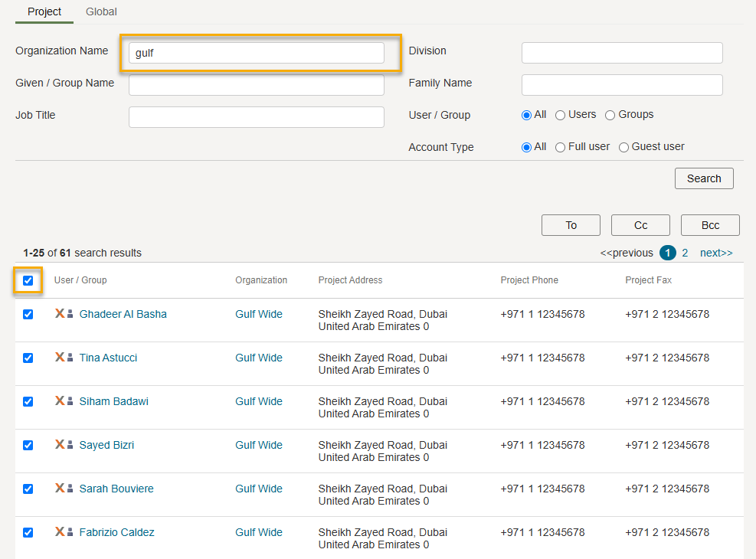Uncheck the select-all checkbox in table header
This screenshot has width=756, height=559.
pos(28,280)
